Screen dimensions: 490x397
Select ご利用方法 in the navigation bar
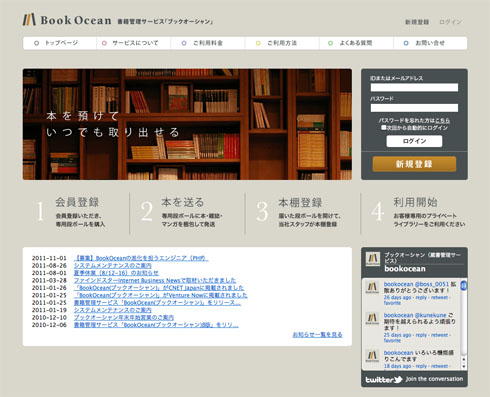282,43
